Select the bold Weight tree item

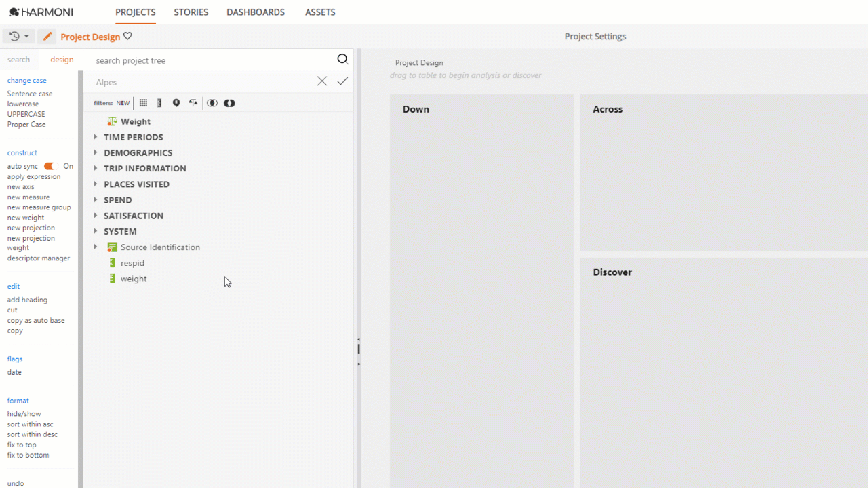coord(136,121)
